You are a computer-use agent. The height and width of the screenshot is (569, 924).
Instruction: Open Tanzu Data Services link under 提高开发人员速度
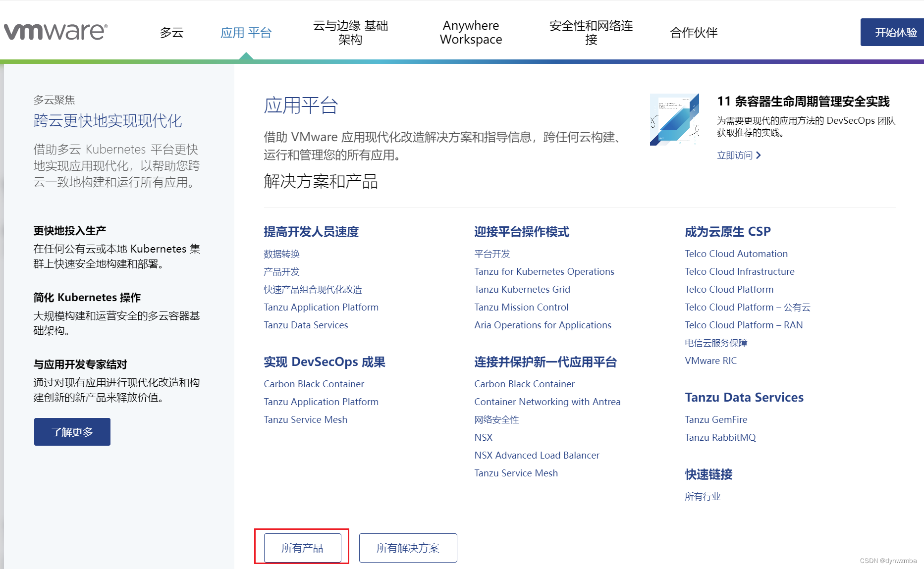click(306, 325)
